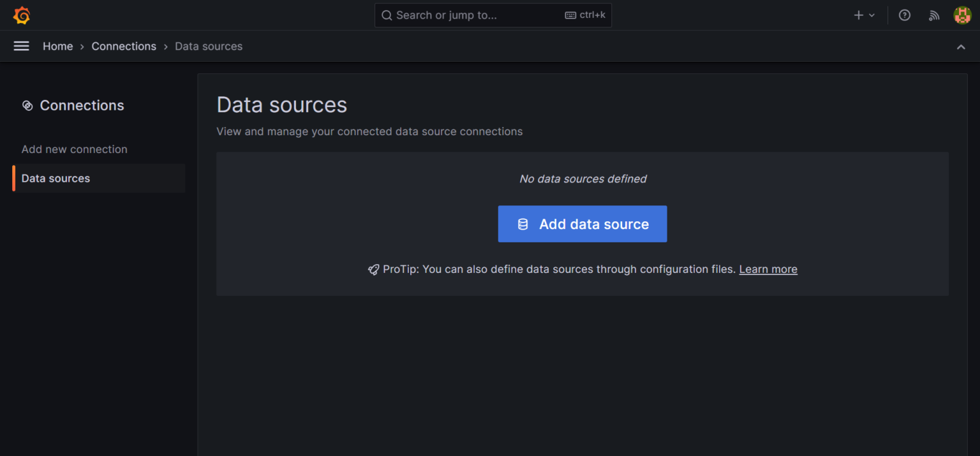This screenshot has height=456, width=980.
Task: Open the help menu
Action: coord(904,15)
